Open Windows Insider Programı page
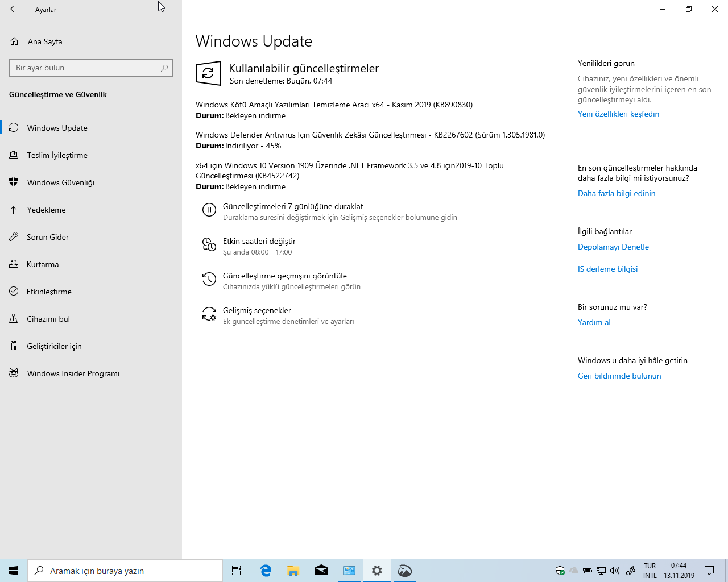 coord(91,373)
